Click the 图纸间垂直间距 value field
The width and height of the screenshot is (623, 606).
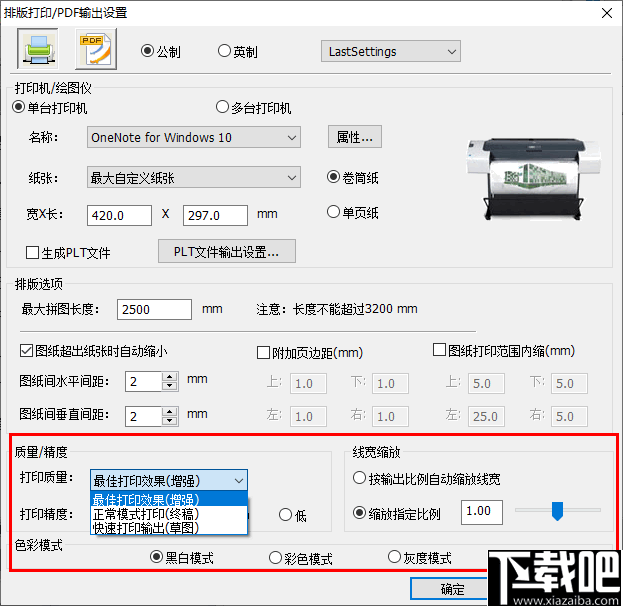tap(143, 416)
